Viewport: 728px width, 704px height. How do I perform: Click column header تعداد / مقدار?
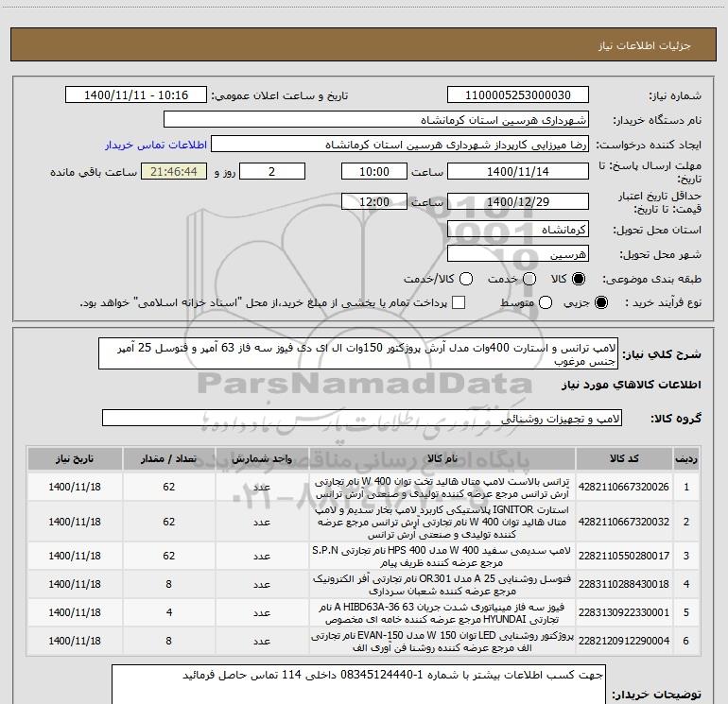coord(168,459)
